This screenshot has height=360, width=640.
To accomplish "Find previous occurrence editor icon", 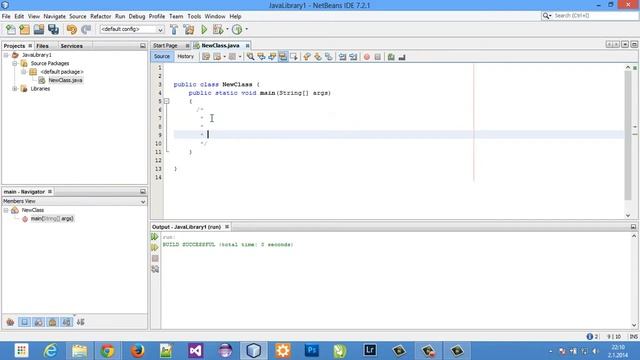I will coord(261,57).
